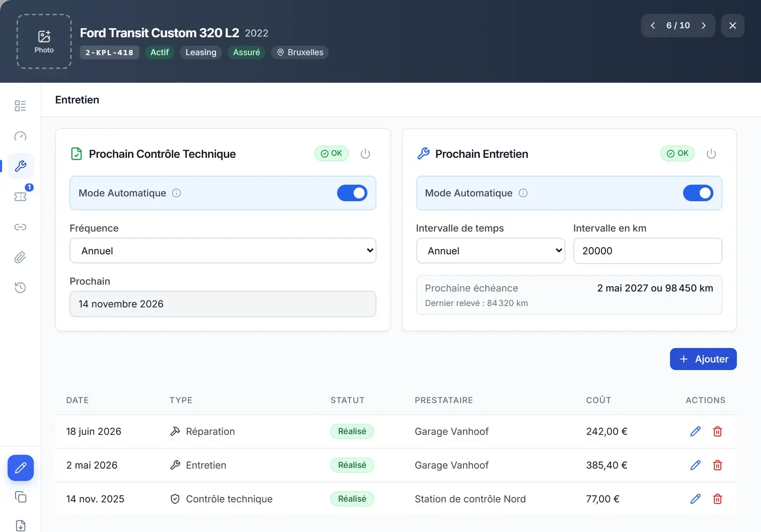The image size is (761, 532).
Task: Click the Assuré tag
Action: point(246,52)
